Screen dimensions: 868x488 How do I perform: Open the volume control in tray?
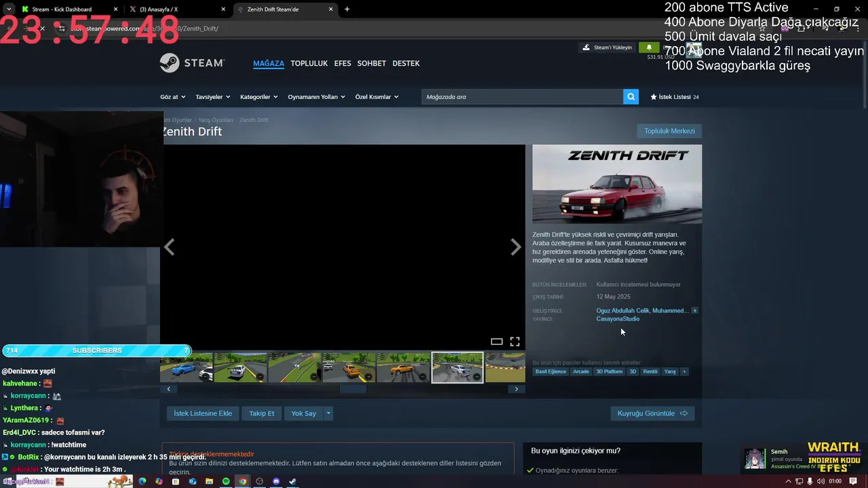coord(821,481)
